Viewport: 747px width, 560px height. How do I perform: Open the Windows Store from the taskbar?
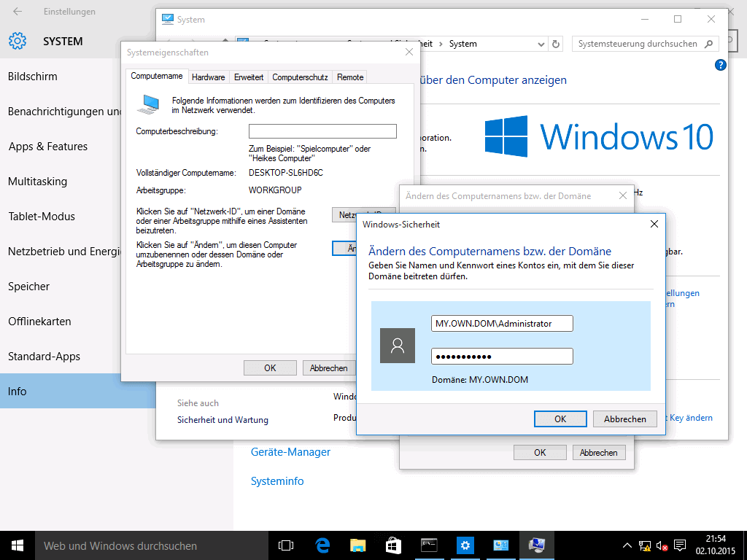[x=393, y=545]
